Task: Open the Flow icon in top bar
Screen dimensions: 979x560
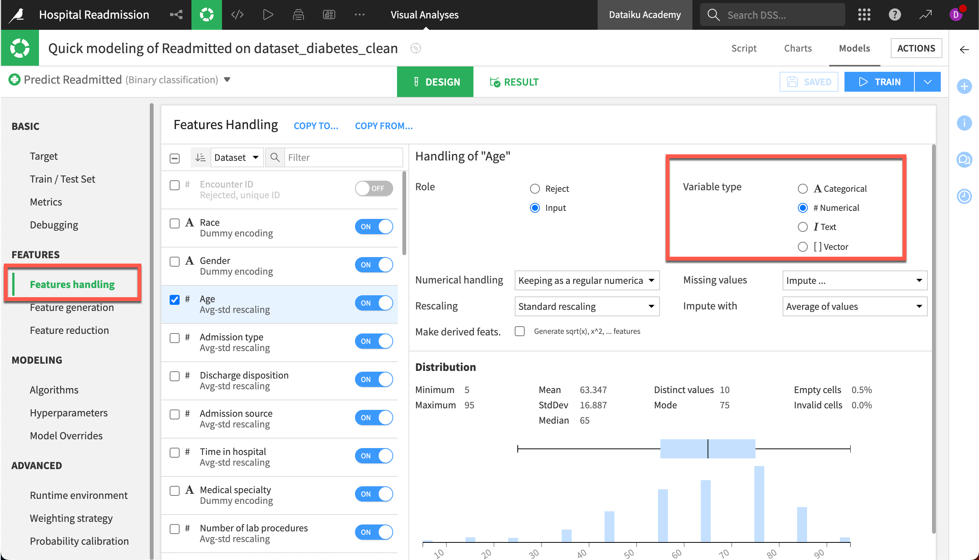Action: pyautogui.click(x=176, y=15)
